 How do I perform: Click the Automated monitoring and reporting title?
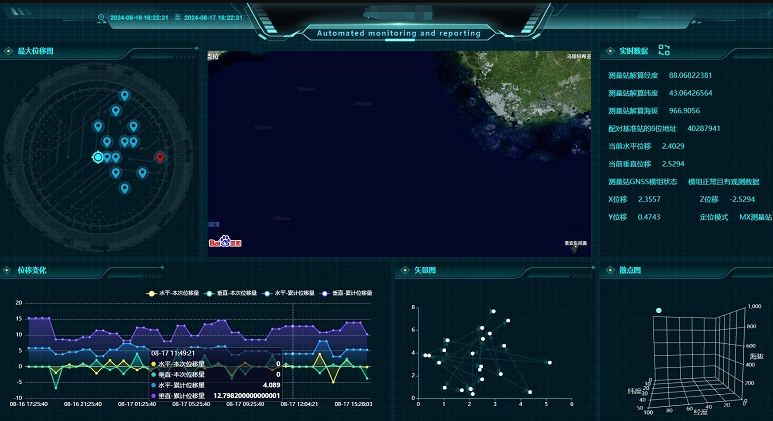[x=398, y=33]
